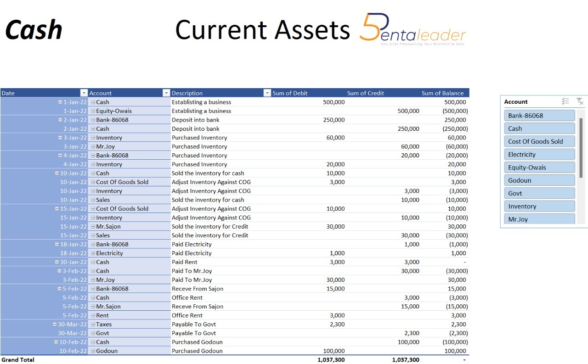Toggle the Cash slicer item

(x=539, y=129)
